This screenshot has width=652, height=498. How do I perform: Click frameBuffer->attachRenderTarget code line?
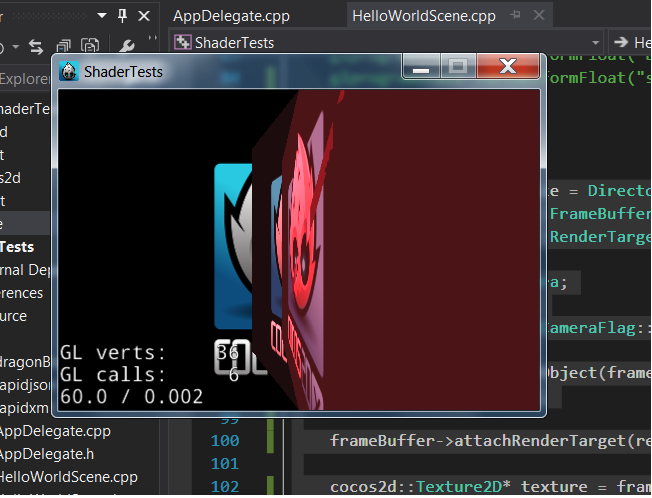point(491,441)
